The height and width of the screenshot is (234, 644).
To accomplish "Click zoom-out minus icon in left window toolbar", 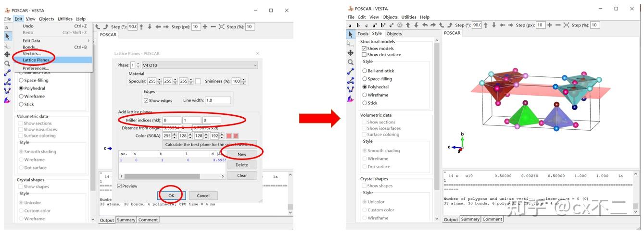I will coord(214,27).
